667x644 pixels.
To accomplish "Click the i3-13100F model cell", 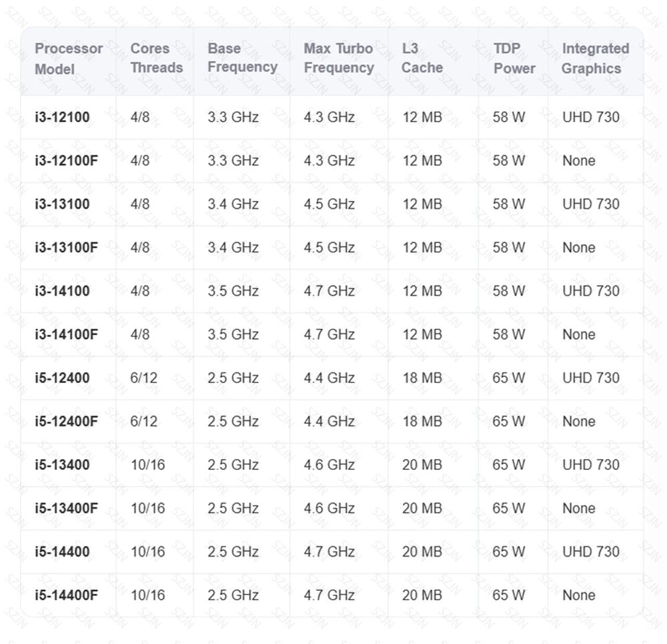I will tap(66, 248).
